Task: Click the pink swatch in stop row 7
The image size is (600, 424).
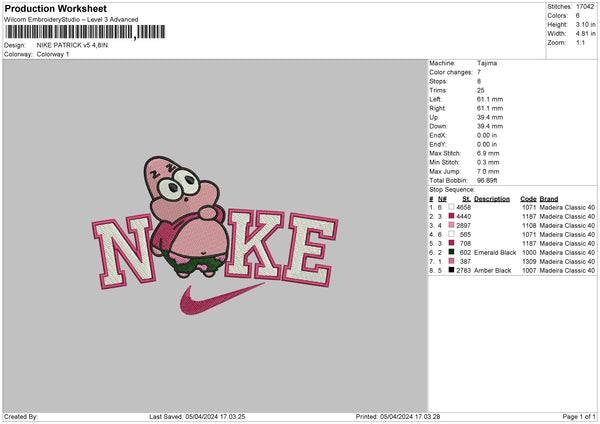Action: [452, 261]
